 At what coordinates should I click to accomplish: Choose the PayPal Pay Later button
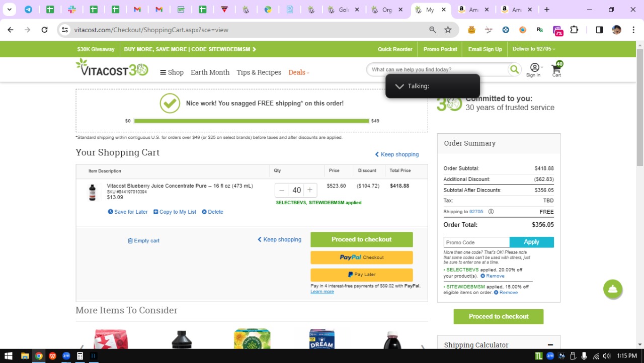(362, 275)
